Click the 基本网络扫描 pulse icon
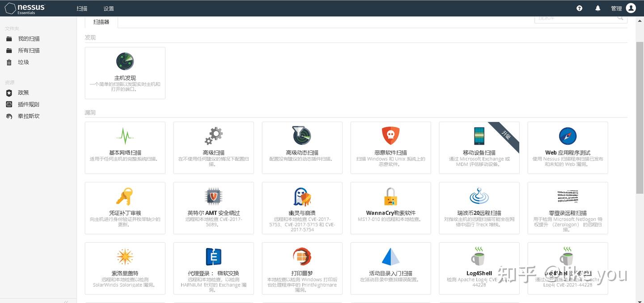This screenshot has width=644, height=303. click(x=125, y=136)
